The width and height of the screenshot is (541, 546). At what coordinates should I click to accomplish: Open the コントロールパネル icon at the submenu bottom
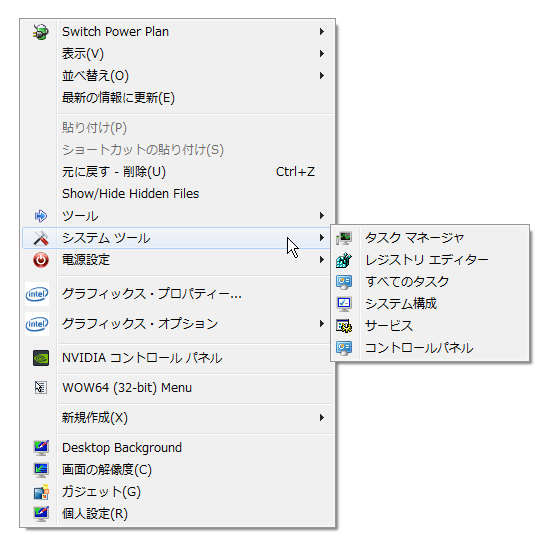(x=344, y=348)
